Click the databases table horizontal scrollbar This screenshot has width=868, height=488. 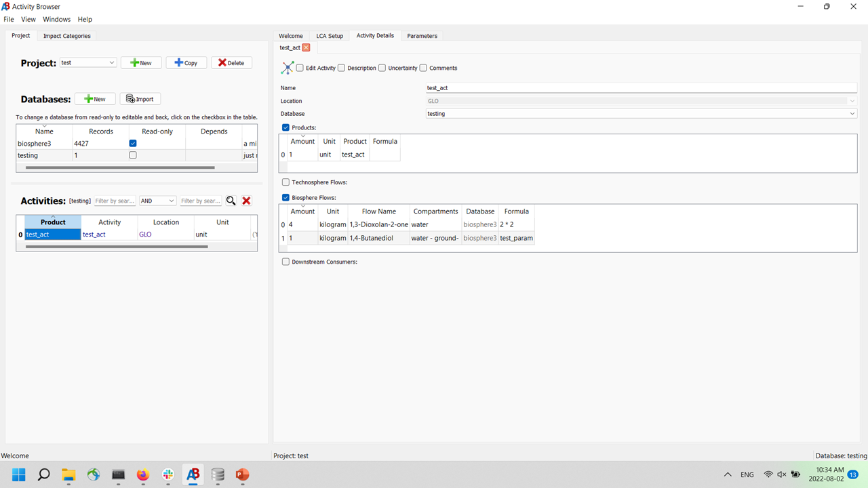pyautogui.click(x=120, y=167)
